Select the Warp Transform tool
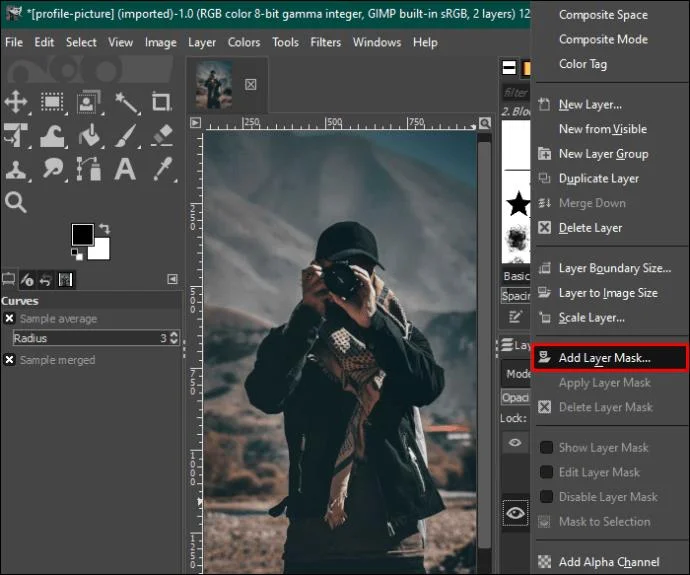This screenshot has height=575, width=690. [x=52, y=135]
